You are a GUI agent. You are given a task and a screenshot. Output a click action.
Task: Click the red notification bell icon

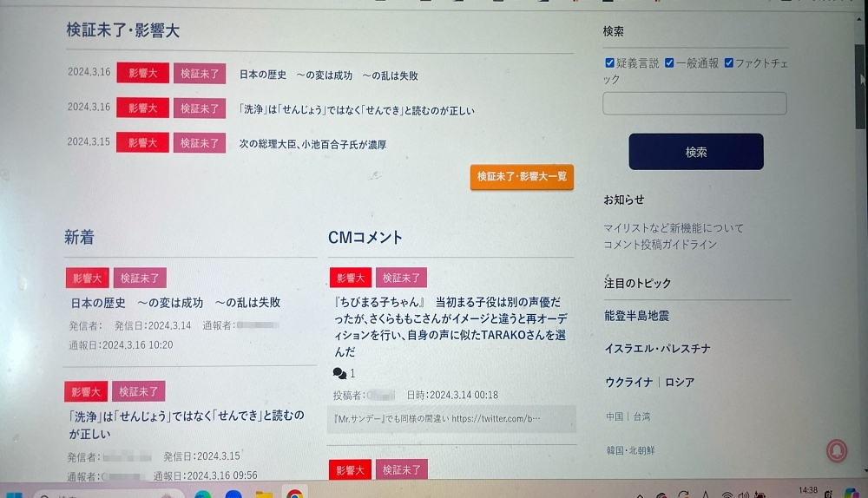(x=837, y=450)
